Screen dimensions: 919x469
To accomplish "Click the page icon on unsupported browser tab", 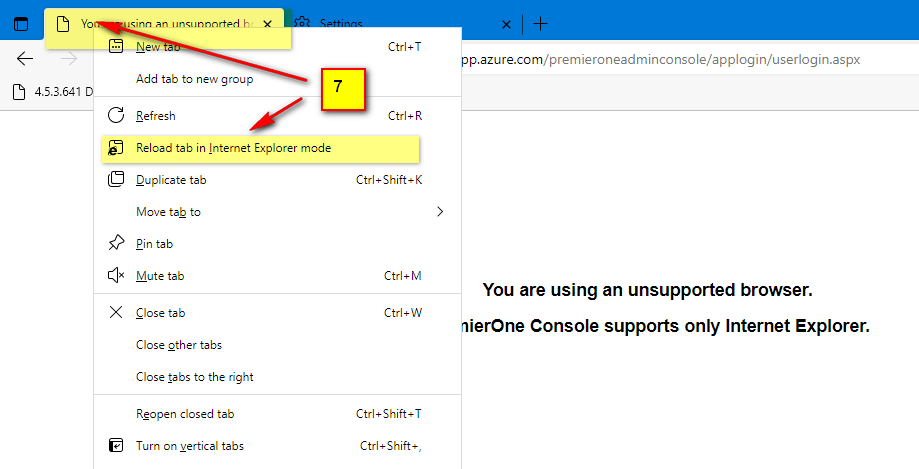I will (63, 24).
